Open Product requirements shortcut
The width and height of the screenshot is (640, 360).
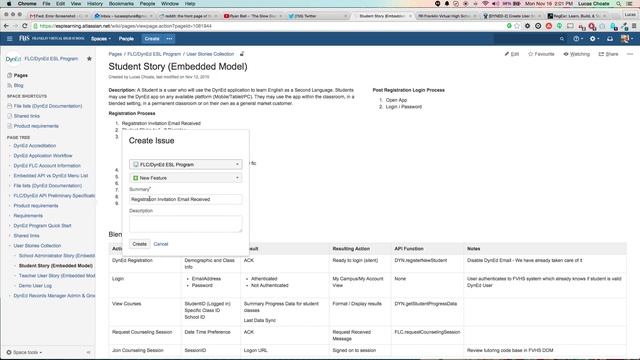pyautogui.click(x=36, y=126)
